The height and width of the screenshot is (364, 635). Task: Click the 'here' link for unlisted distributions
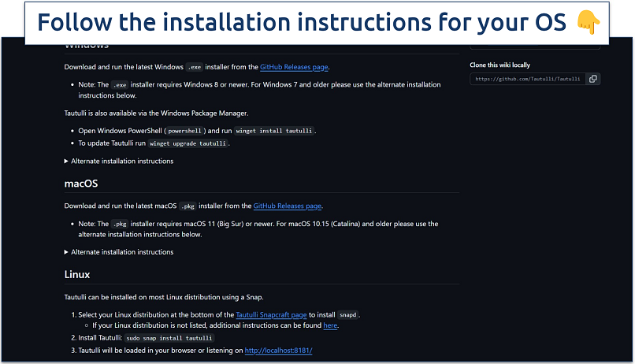pos(330,325)
